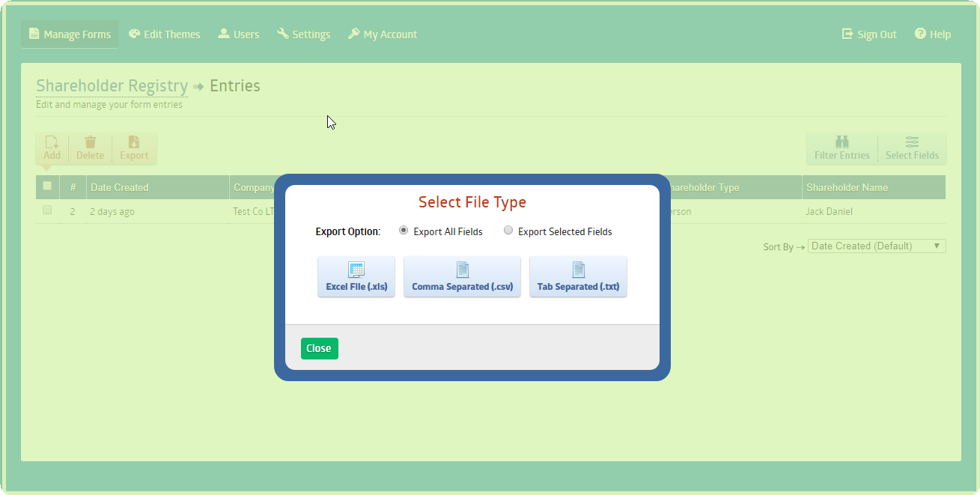The width and height of the screenshot is (980, 495).
Task: Expand the Sort By dropdown
Action: [x=876, y=246]
